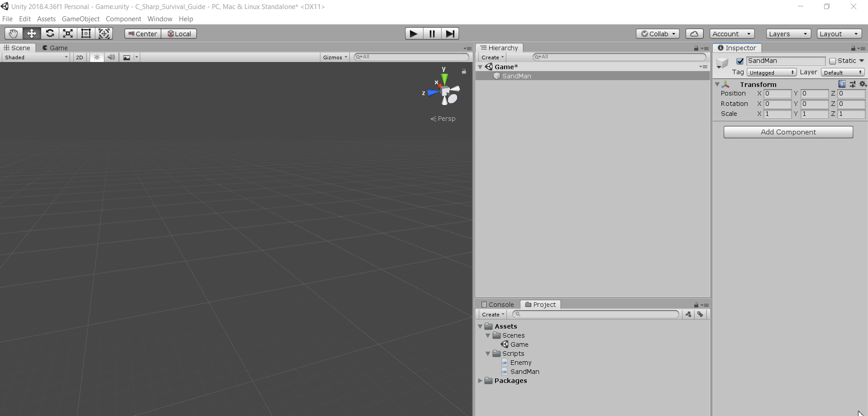Select the Rect Transform tool
Screen dimensions: 868x416
click(86, 33)
